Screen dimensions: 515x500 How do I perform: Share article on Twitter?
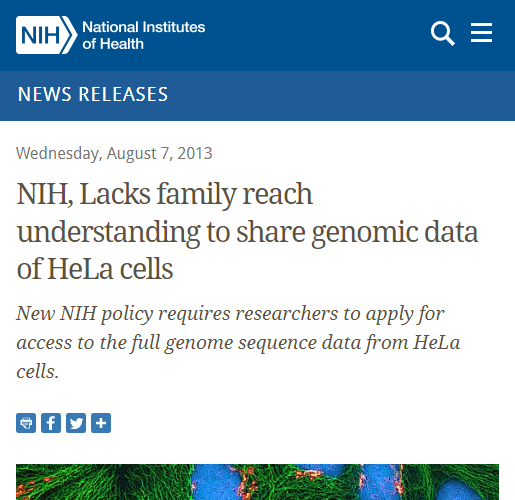click(76, 423)
